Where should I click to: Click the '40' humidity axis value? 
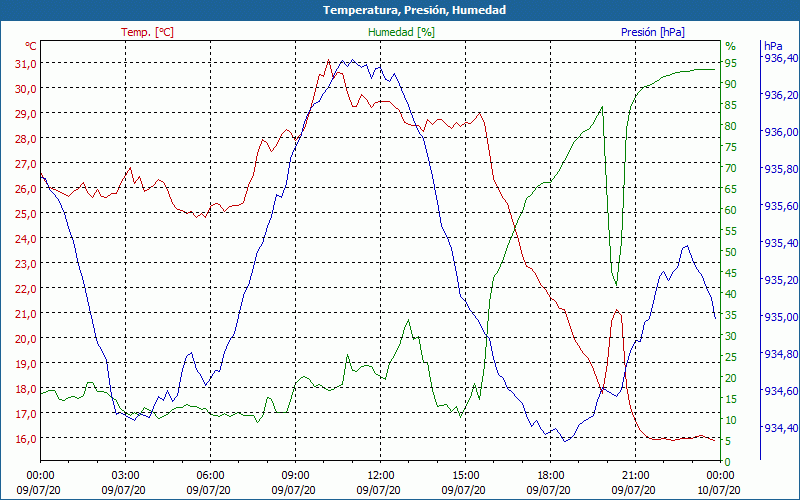pyautogui.click(x=731, y=294)
